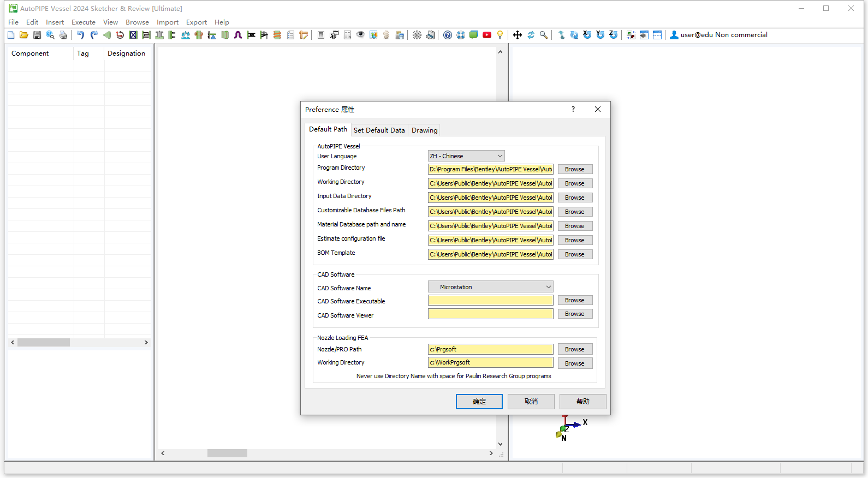Image resolution: width=868 pixels, height=478 pixels.
Task: Click the sketch panel's scroll down arrow
Action: 500,444
